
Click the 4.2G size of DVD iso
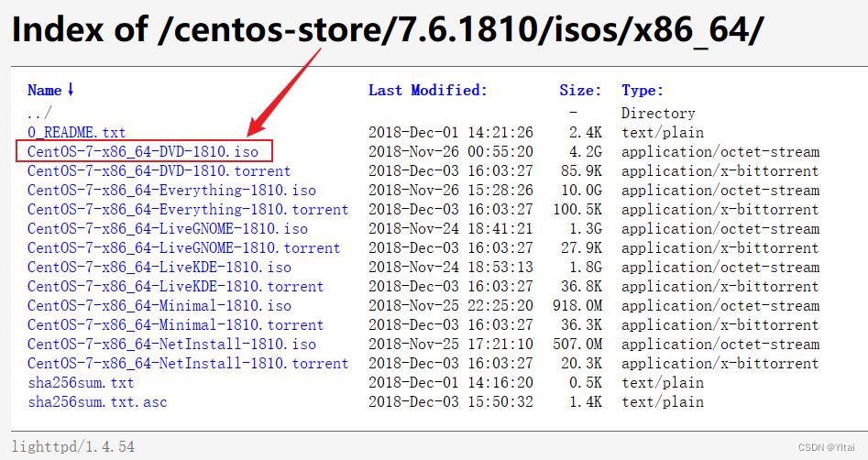[x=586, y=152]
